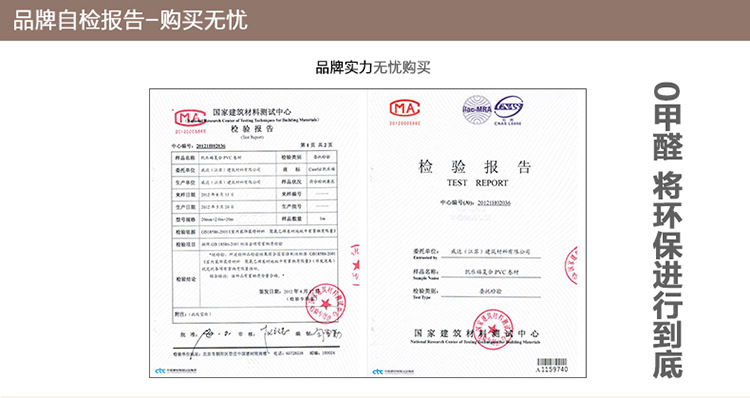
Task: Click the partial red seal on right edge
Action: (571, 265)
